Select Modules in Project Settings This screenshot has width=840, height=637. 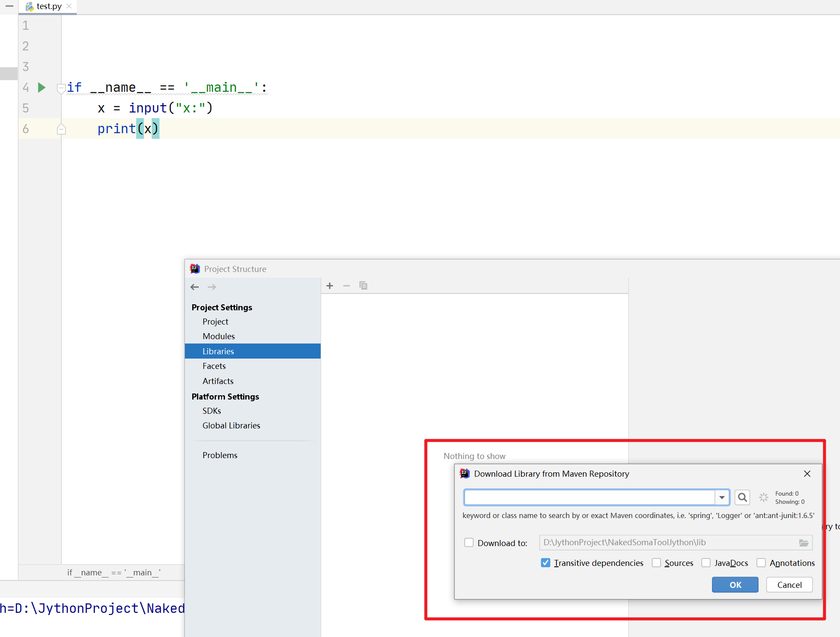coord(219,336)
